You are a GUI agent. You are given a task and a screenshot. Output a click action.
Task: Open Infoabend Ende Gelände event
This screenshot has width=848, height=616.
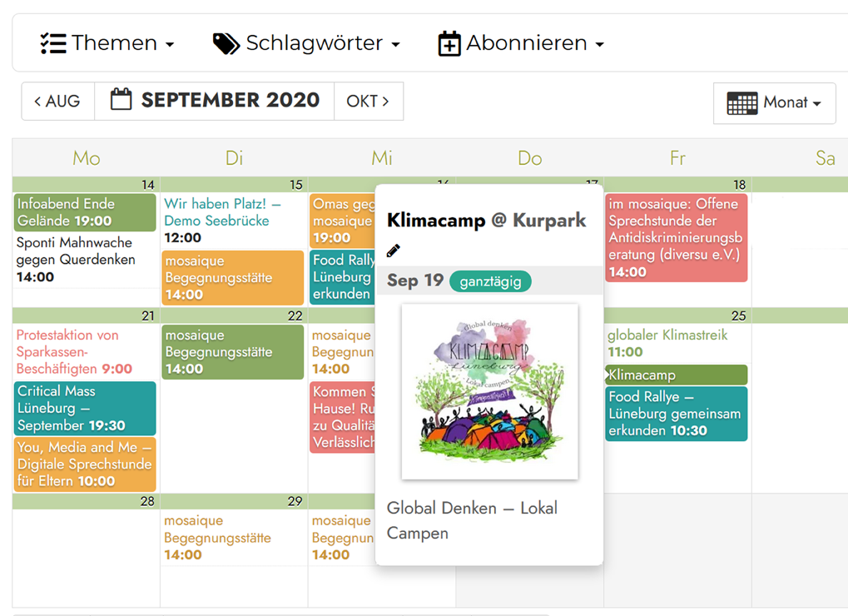tap(85, 212)
